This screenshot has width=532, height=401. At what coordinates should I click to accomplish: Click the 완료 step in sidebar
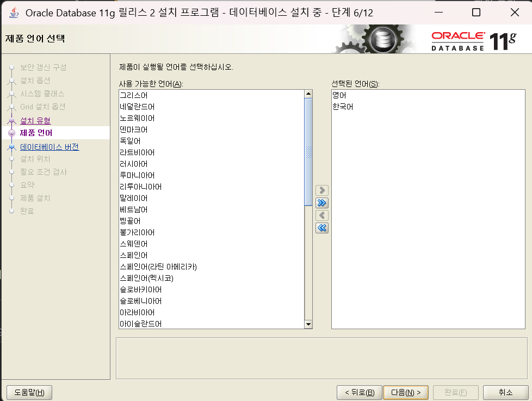pos(27,211)
